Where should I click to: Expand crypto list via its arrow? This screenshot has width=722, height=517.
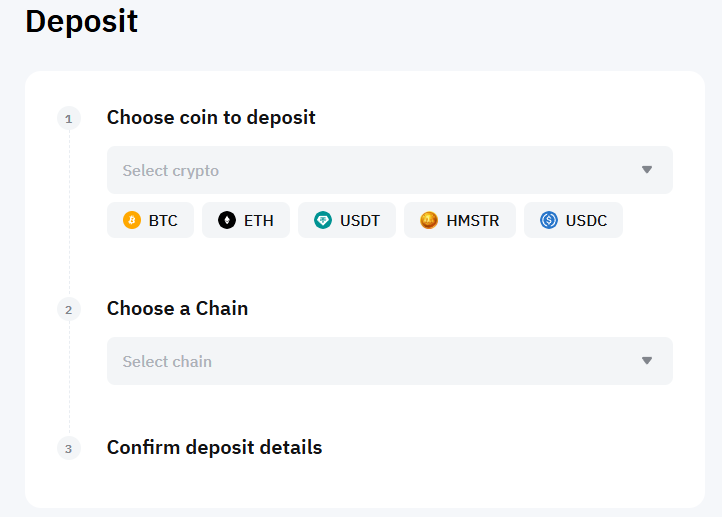click(647, 170)
